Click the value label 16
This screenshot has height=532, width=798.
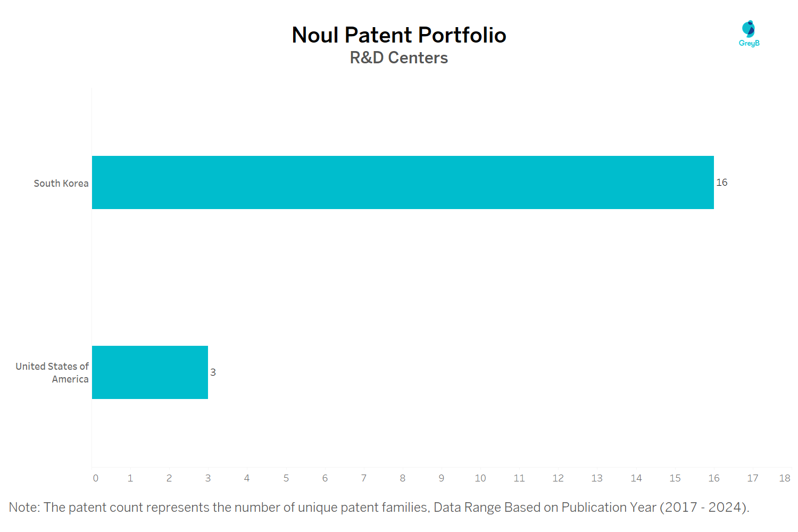[722, 182]
